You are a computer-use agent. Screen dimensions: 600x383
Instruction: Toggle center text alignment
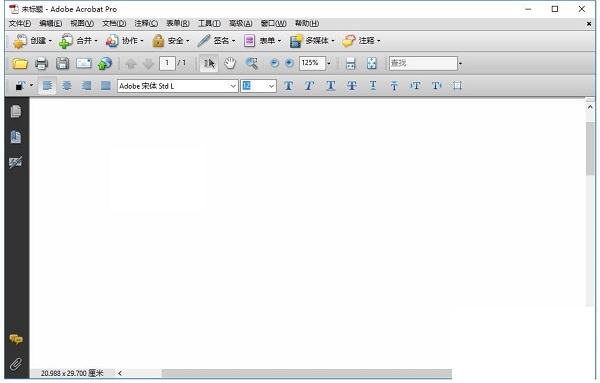click(x=67, y=86)
